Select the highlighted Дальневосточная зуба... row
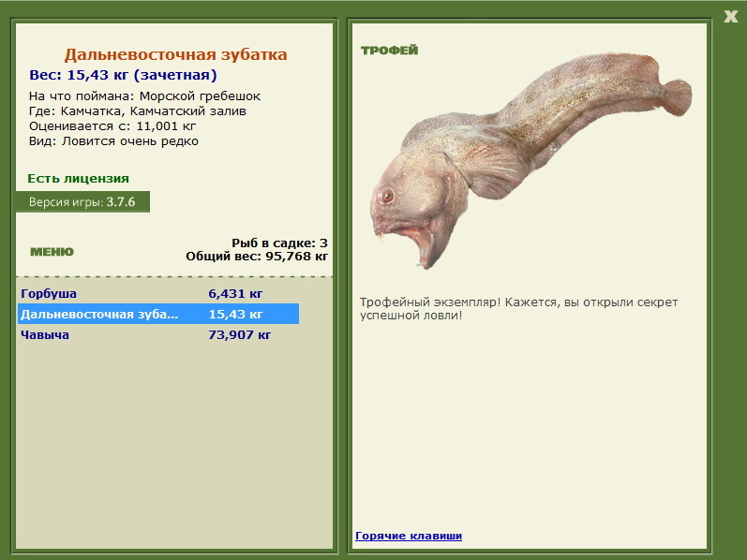Viewport: 747px width, 560px height. [x=158, y=314]
